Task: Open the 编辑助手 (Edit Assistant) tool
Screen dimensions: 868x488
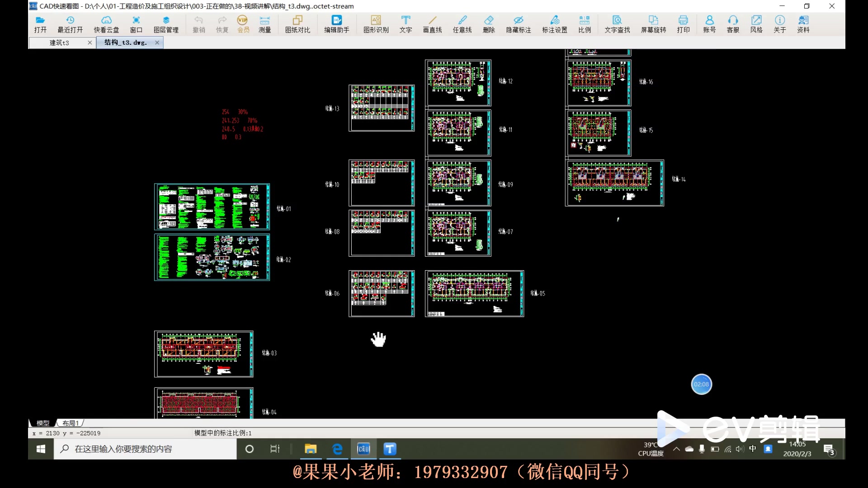Action: point(336,24)
